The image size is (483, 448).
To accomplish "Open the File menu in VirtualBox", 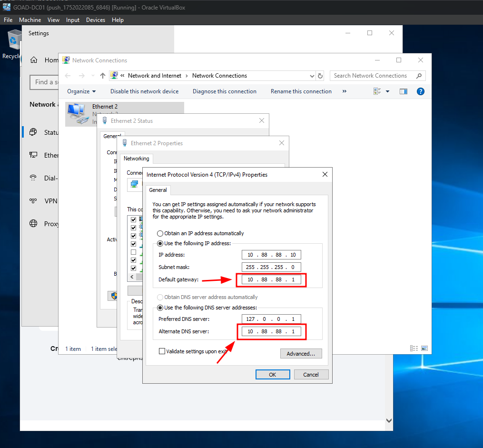I will [x=8, y=20].
